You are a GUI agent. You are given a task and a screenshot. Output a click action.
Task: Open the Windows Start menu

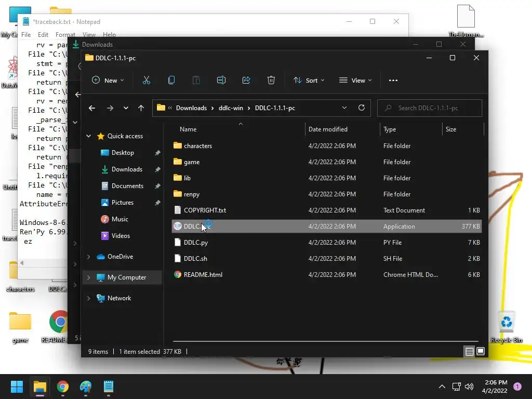pyautogui.click(x=17, y=387)
